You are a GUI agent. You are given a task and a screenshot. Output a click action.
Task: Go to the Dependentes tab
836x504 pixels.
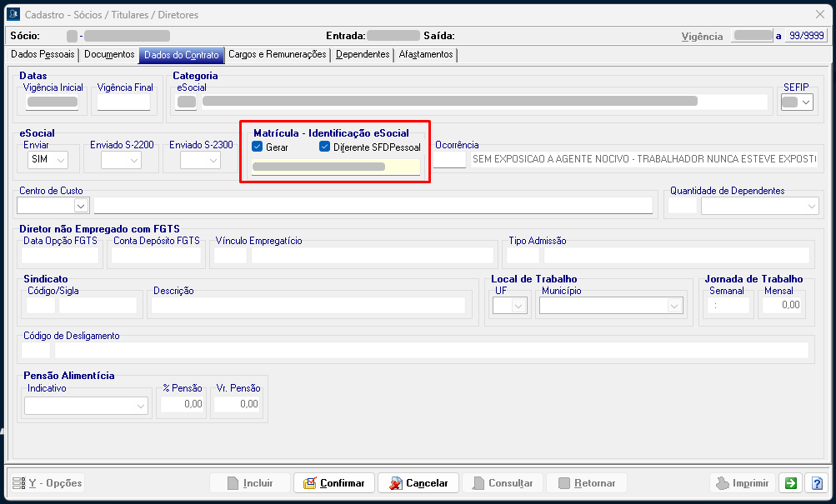click(x=363, y=55)
